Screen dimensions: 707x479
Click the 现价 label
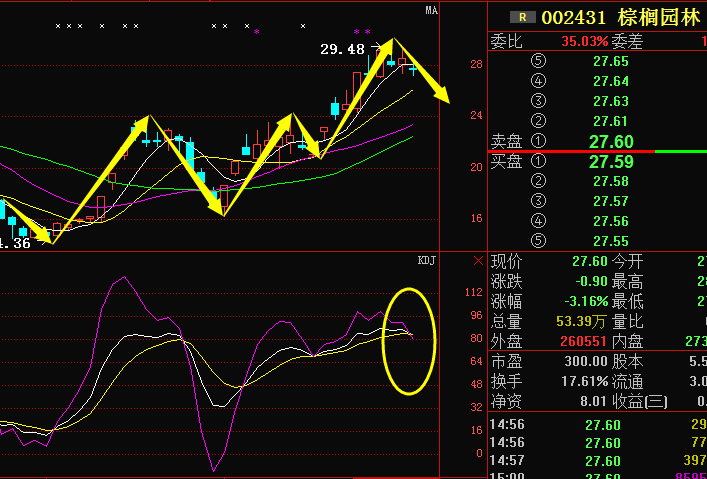pos(506,261)
